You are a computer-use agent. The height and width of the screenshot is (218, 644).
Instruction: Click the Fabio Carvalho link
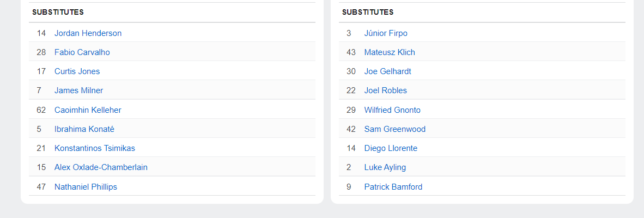(x=82, y=52)
